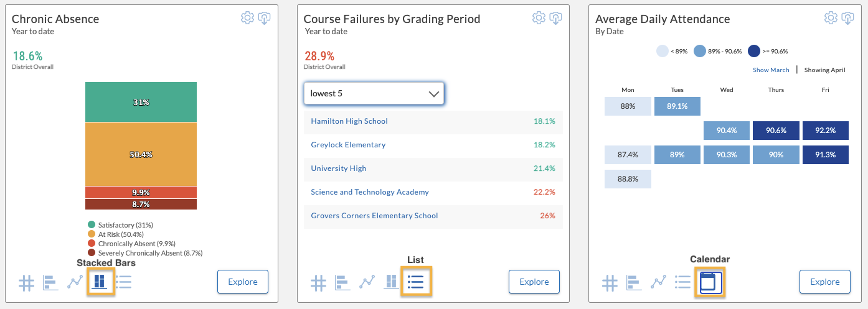
Task: Select the green Satisfactory 31% bar segment
Action: click(x=141, y=102)
